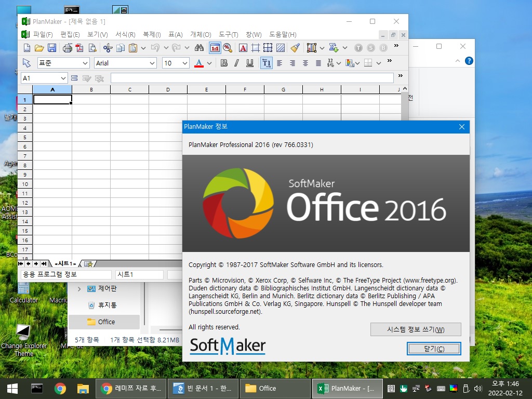Click the Open folder toolbar icon
The height and width of the screenshot is (399, 532).
(39, 48)
